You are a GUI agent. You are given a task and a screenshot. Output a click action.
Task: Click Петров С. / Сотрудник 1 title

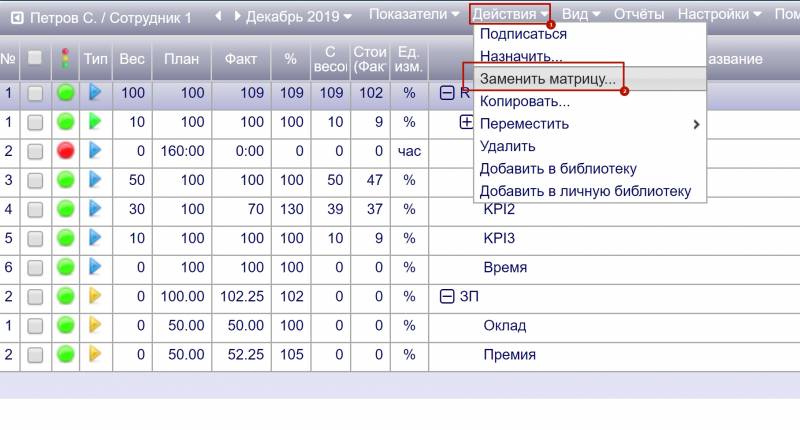pyautogui.click(x=111, y=18)
